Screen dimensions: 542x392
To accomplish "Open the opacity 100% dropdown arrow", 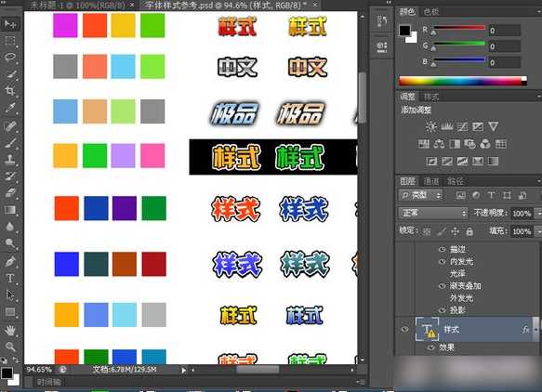I will (x=538, y=214).
